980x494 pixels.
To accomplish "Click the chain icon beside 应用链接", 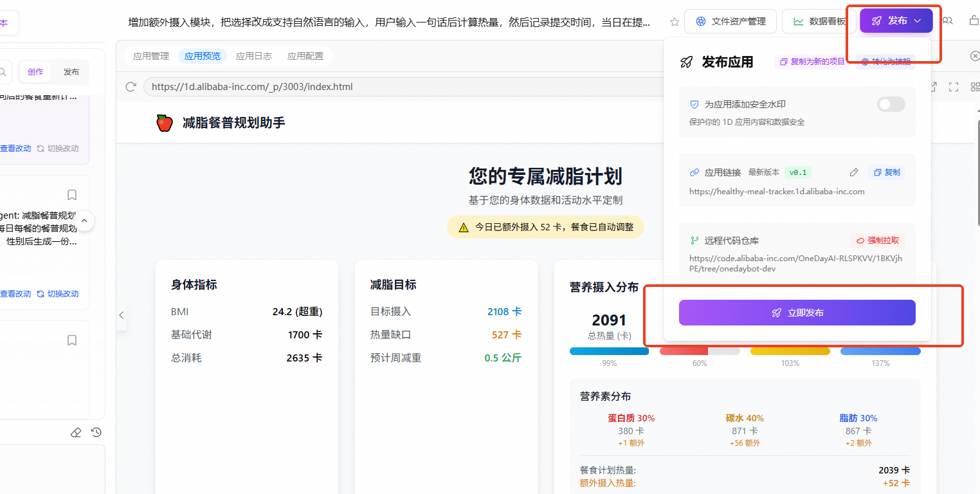I will click(694, 172).
